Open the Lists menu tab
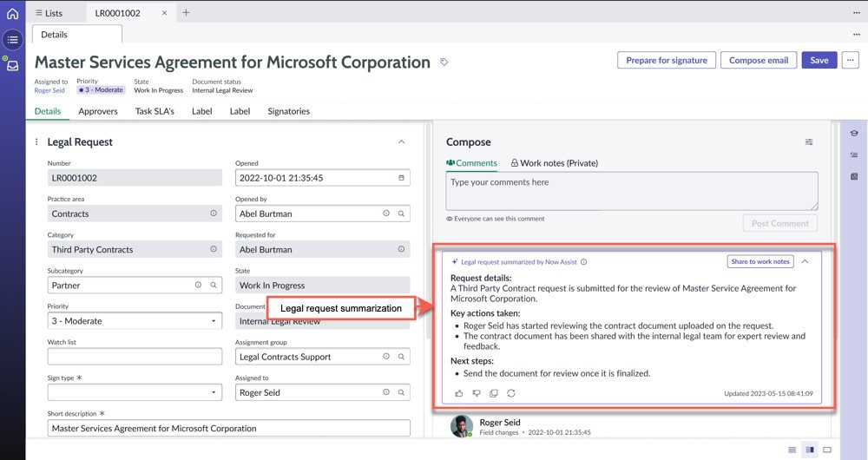Image resolution: width=868 pixels, height=460 pixels. (49, 13)
